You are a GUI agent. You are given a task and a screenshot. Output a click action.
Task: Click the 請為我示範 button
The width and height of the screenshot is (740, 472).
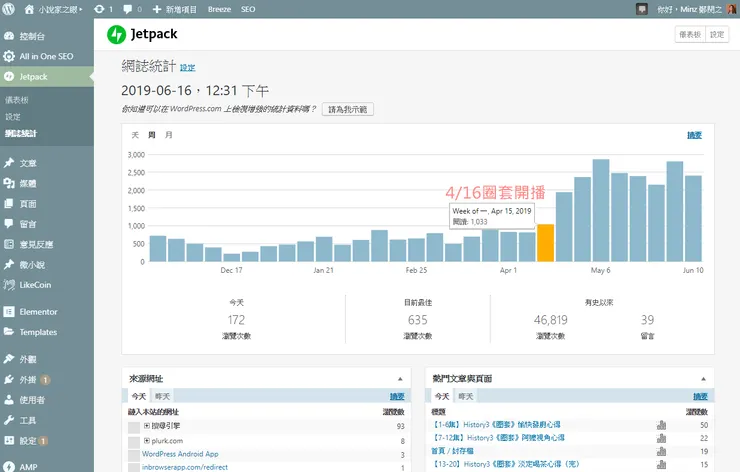pos(348,109)
